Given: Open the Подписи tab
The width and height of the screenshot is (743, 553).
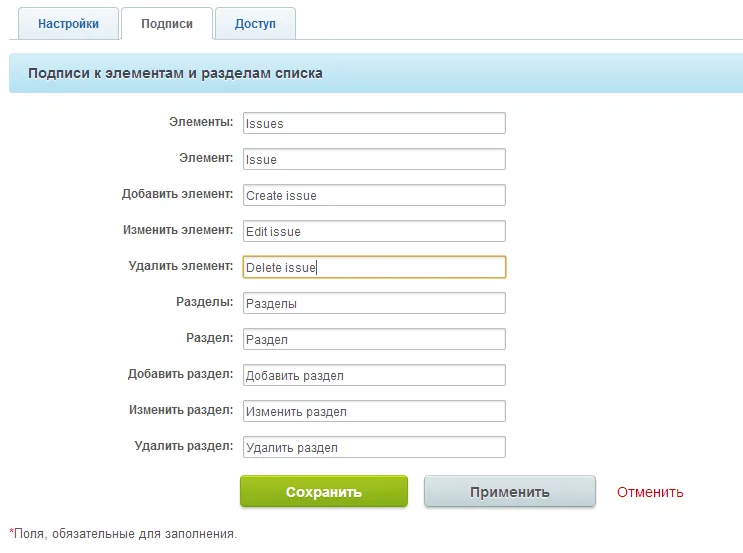Looking at the screenshot, I should pos(167,24).
